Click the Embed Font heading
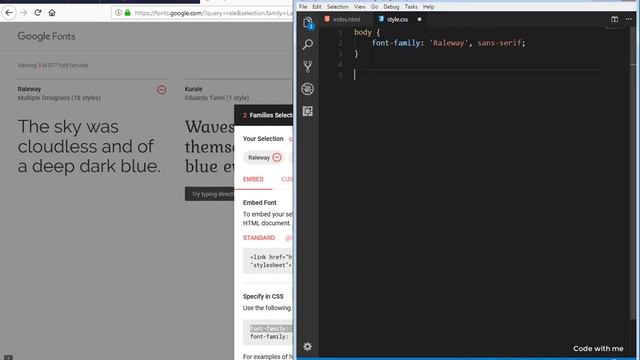The height and width of the screenshot is (360, 640). [260, 202]
